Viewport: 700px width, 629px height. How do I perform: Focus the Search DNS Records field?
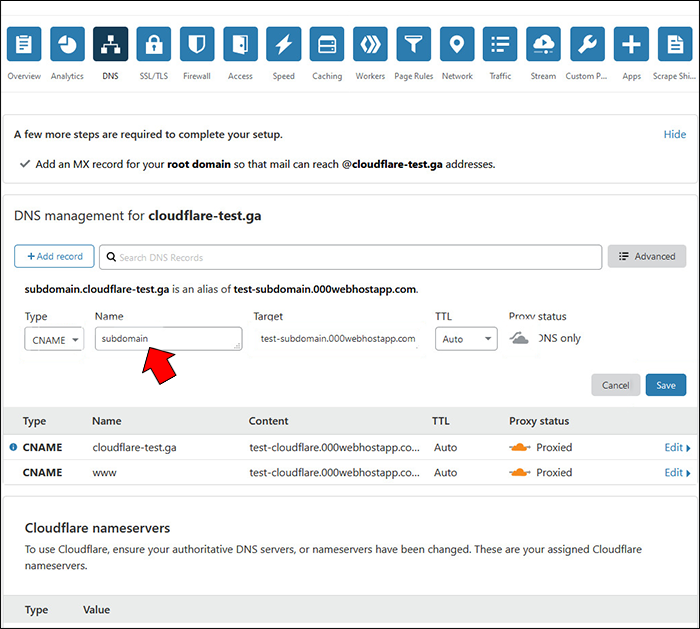click(350, 257)
